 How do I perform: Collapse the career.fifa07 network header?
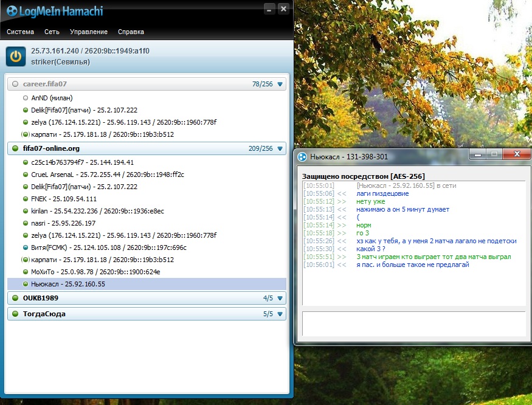pyautogui.click(x=147, y=84)
